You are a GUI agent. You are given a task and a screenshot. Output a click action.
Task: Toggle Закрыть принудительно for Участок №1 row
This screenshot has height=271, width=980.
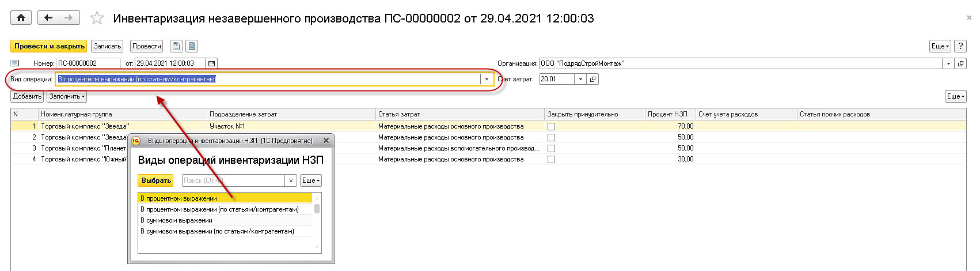click(x=551, y=126)
